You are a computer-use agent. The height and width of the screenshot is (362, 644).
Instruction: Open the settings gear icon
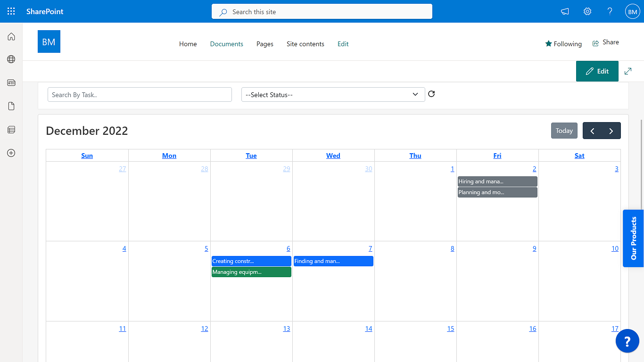587,11
